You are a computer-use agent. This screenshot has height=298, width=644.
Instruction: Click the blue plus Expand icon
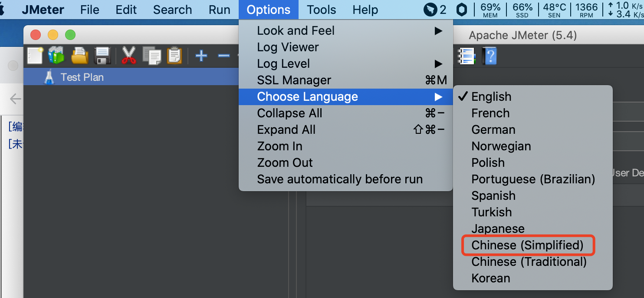[201, 56]
